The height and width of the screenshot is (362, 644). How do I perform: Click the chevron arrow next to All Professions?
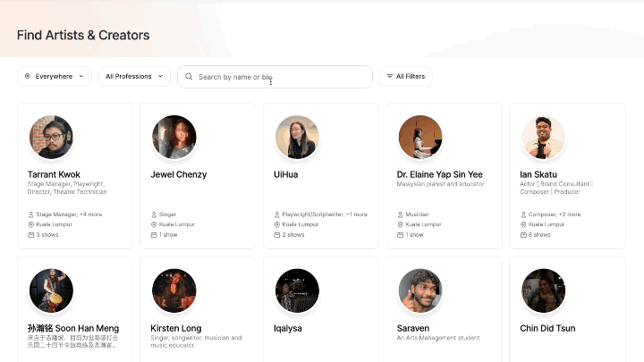tap(160, 76)
